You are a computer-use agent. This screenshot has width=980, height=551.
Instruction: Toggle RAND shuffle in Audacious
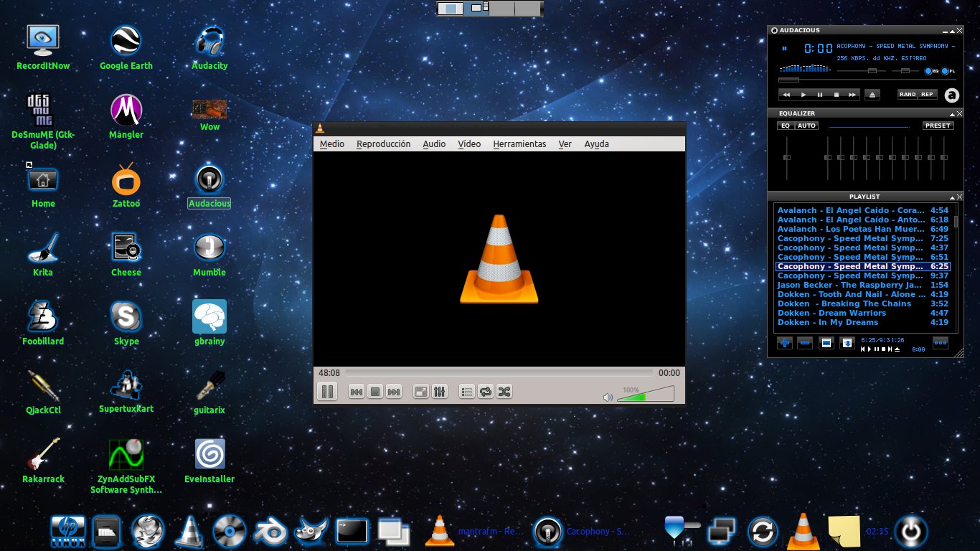tap(908, 95)
